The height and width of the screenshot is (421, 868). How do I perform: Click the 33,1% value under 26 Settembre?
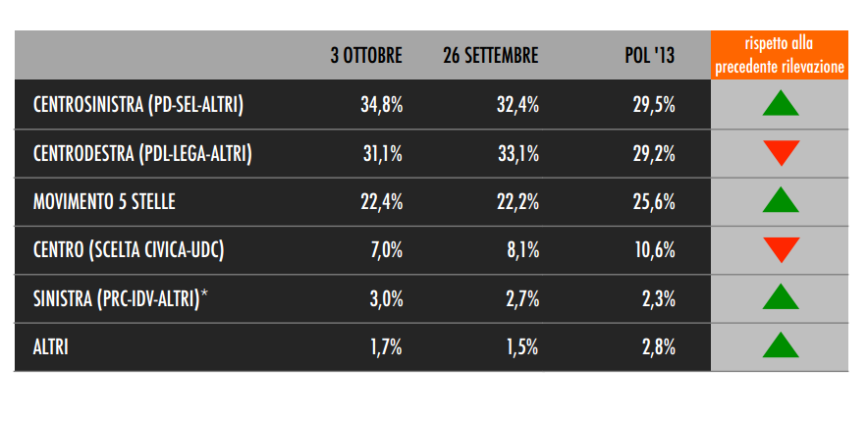point(517,154)
